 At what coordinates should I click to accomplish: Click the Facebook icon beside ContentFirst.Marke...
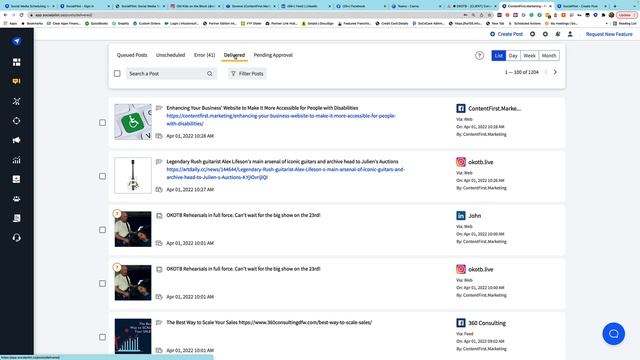pos(461,108)
